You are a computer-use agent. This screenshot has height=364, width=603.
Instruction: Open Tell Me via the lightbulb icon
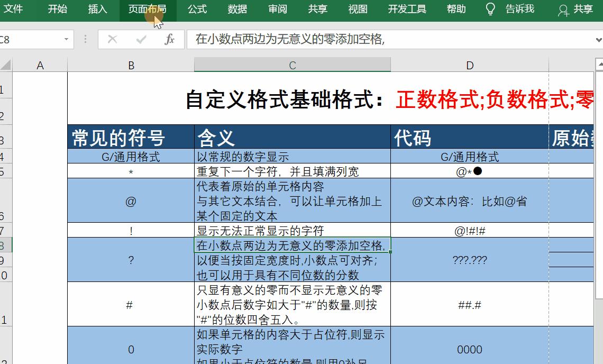point(489,9)
